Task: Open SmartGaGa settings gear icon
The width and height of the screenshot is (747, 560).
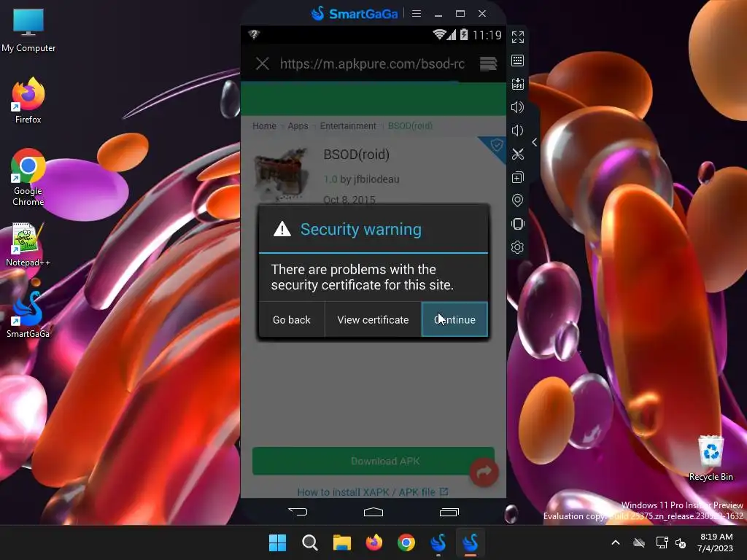Action: tap(517, 247)
